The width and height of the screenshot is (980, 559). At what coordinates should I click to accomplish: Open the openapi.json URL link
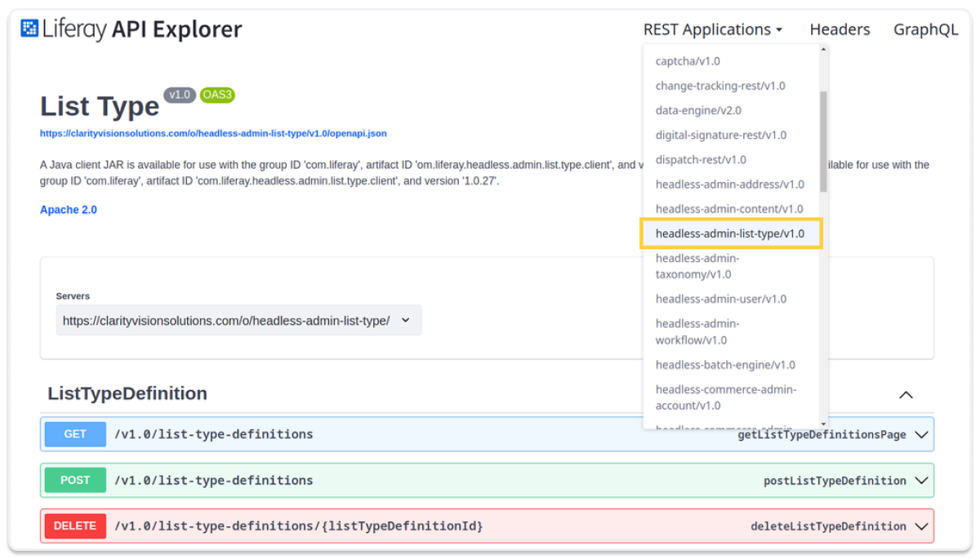click(213, 133)
